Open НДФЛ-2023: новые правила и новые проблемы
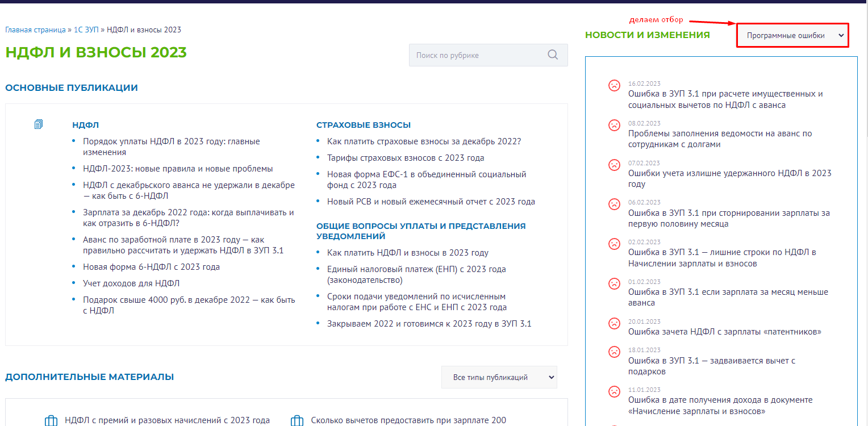 pos(178,169)
